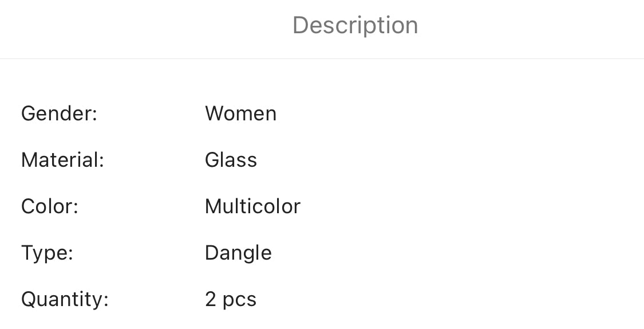The image size is (644, 329).
Task: Click the divider line under Description
Action: tap(322, 58)
